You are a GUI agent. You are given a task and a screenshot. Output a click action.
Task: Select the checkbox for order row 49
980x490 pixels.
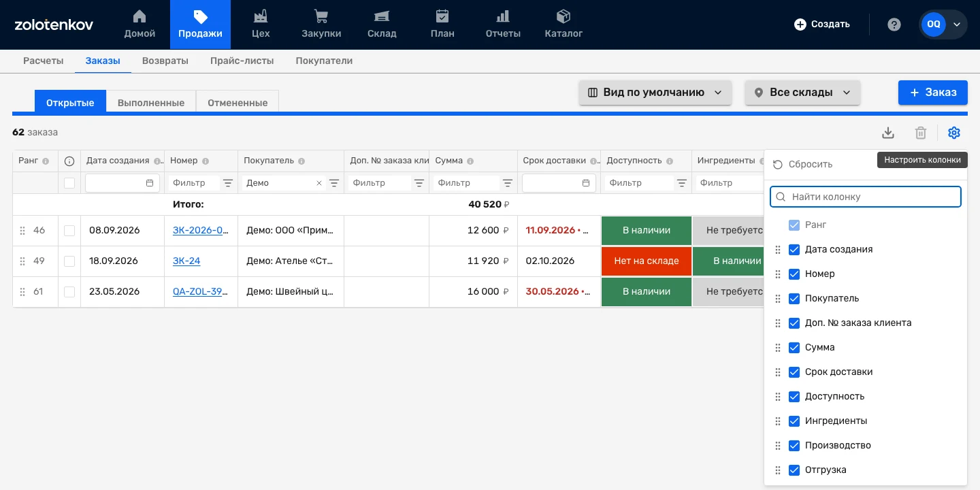(69, 261)
